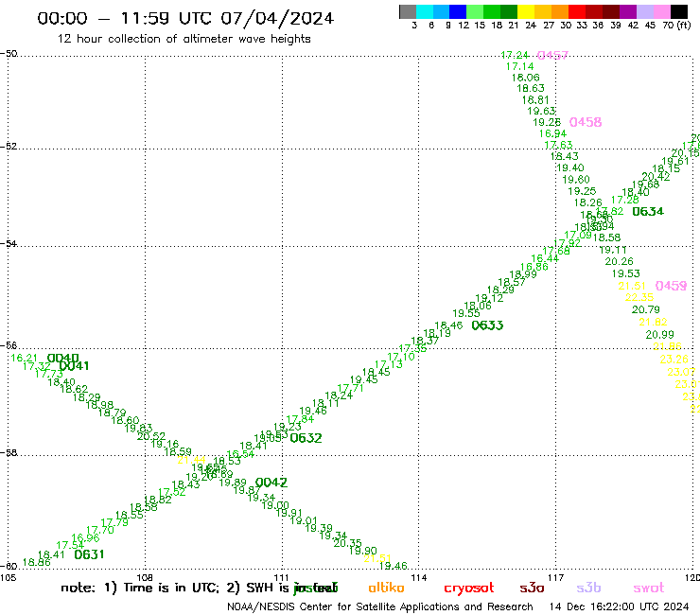The image size is (700, 615).
Task: Click the orange 30 ft legend swatch
Action: click(560, 11)
